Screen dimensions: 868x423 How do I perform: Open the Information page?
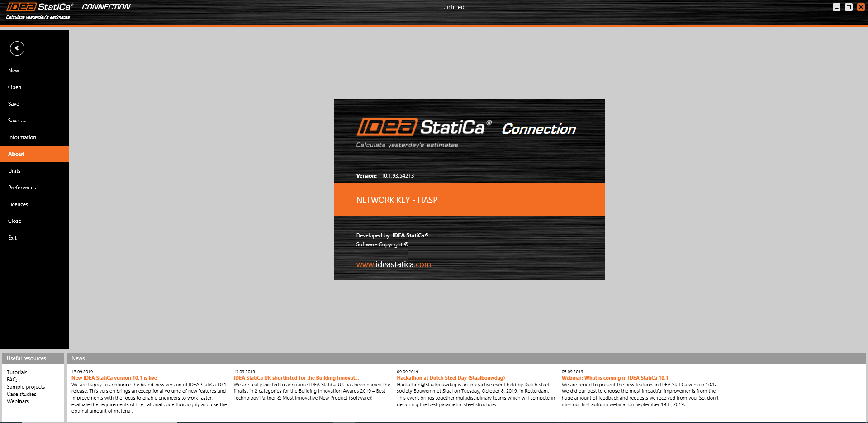22,137
